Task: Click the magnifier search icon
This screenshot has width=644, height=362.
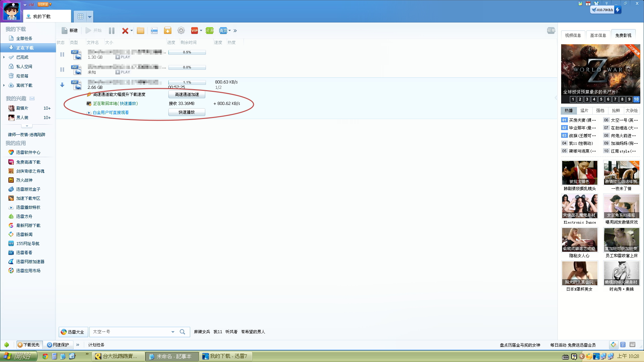Action: point(182,332)
